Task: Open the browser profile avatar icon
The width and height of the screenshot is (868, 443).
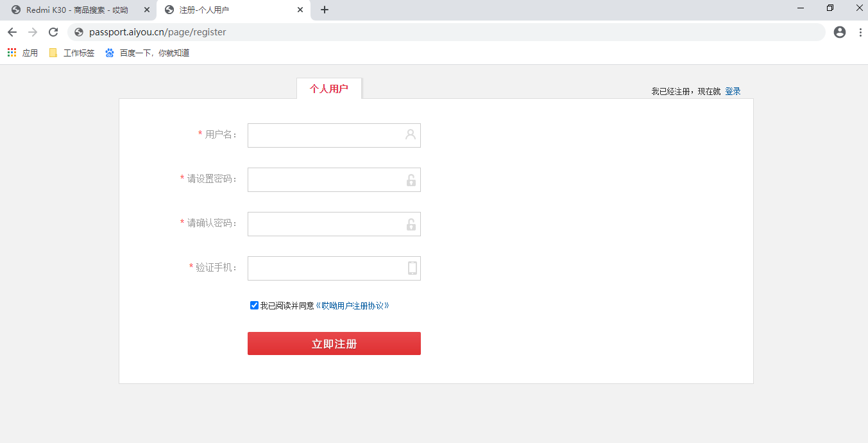Action: point(839,31)
